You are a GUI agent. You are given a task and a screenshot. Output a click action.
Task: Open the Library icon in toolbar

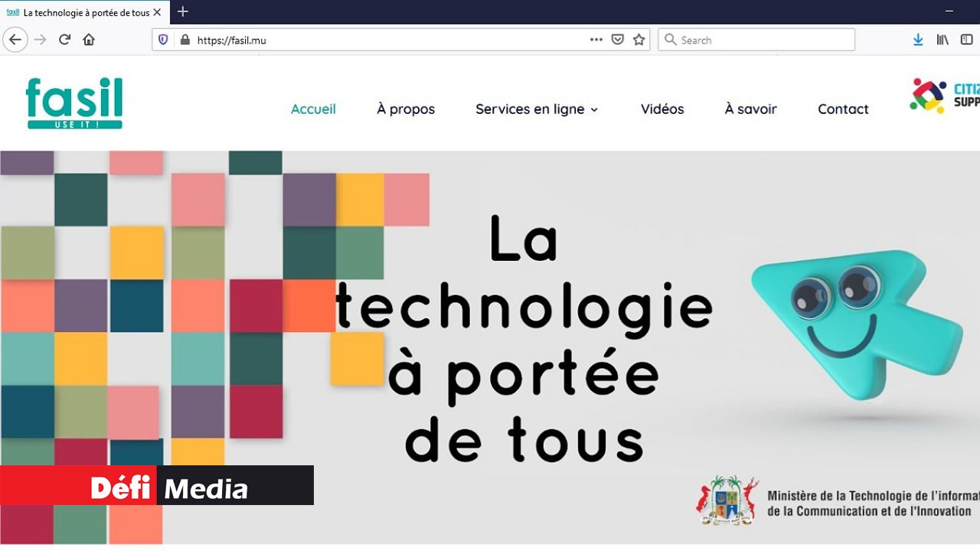click(942, 40)
